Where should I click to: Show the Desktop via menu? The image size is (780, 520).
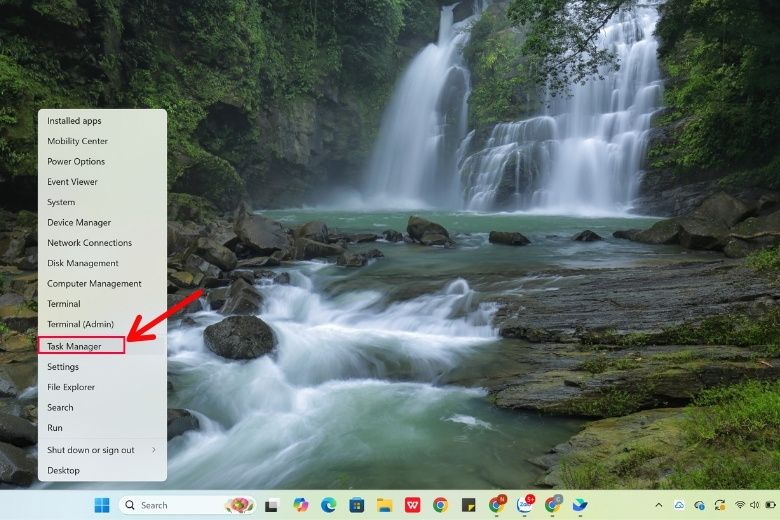click(x=102, y=470)
